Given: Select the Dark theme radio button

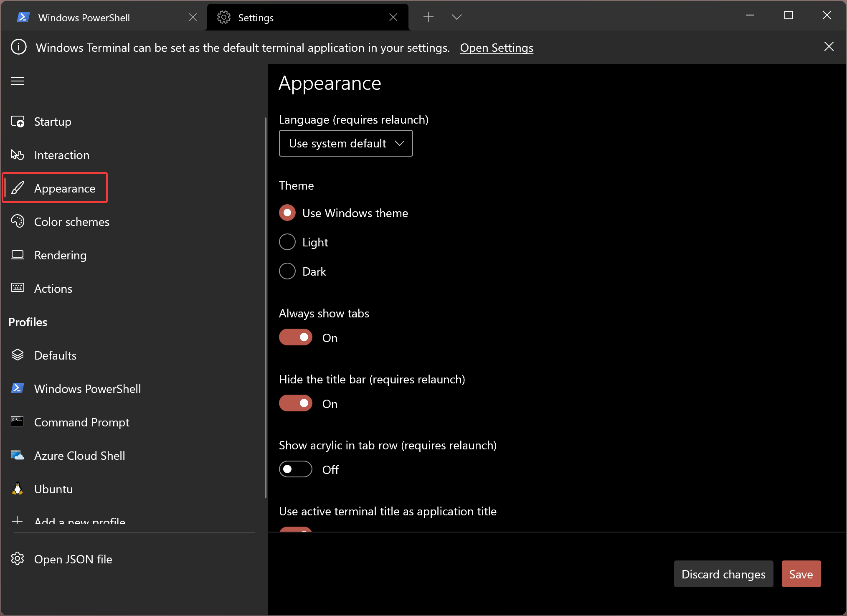Looking at the screenshot, I should (287, 271).
